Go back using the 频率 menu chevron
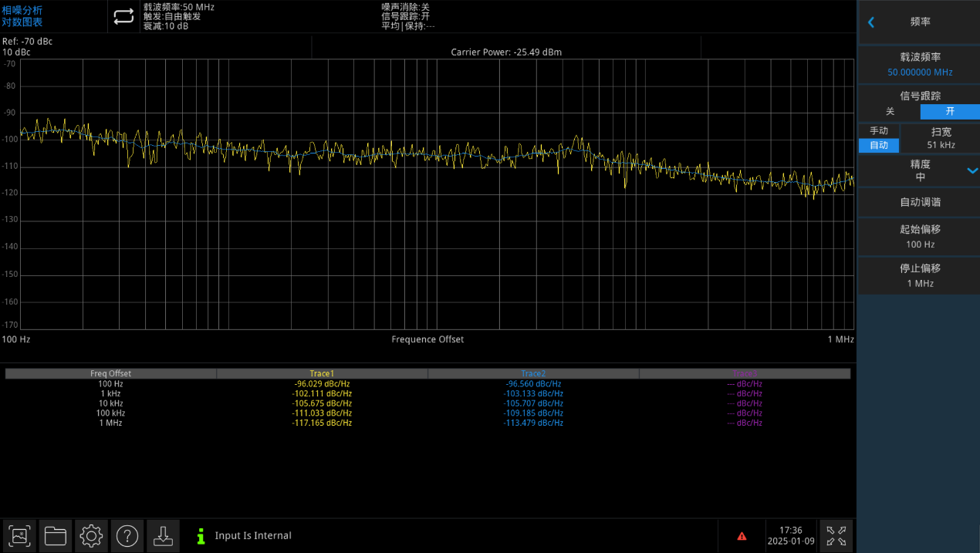Image resolution: width=980 pixels, height=553 pixels. [871, 22]
